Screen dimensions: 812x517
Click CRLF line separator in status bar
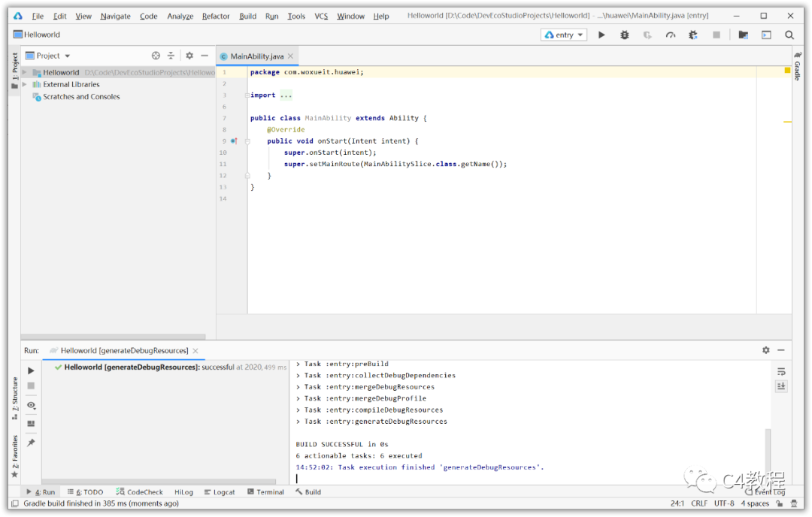(x=699, y=503)
